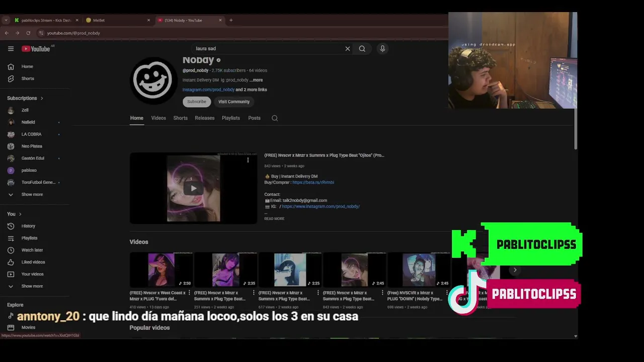
Task: Open the channel Releases tab
Action: click(205, 118)
